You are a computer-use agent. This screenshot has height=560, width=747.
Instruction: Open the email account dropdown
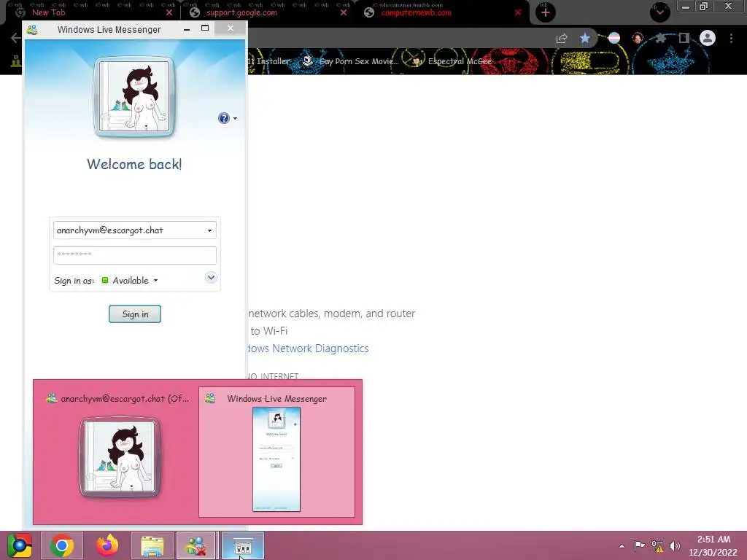pyautogui.click(x=209, y=230)
